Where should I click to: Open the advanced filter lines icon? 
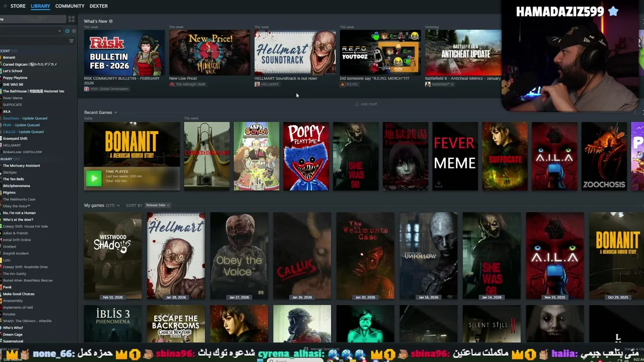[71, 41]
